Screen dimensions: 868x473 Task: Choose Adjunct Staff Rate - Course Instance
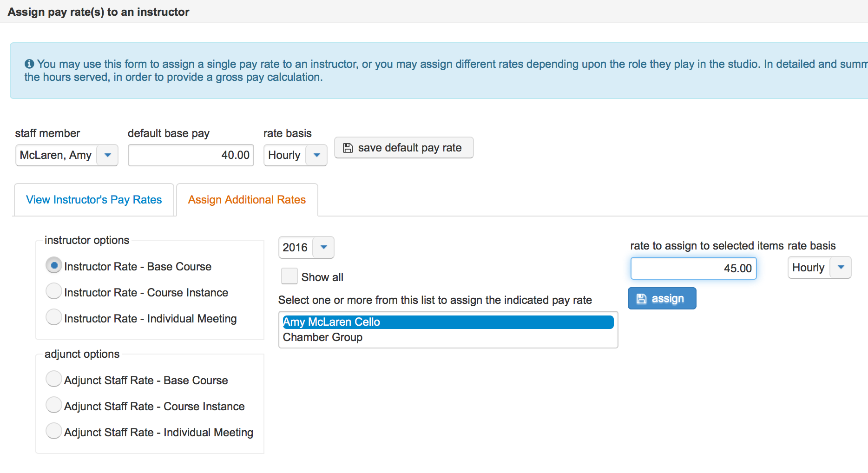pyautogui.click(x=54, y=405)
